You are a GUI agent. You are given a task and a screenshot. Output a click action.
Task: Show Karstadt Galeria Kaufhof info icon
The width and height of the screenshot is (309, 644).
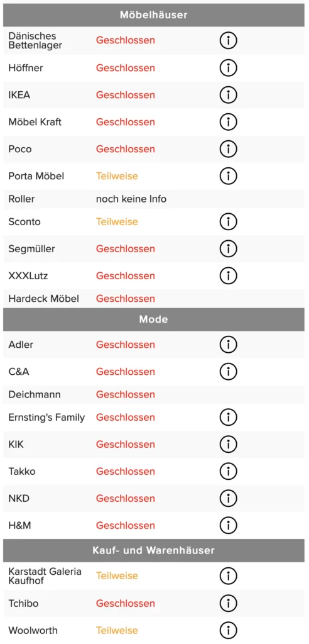click(x=228, y=576)
